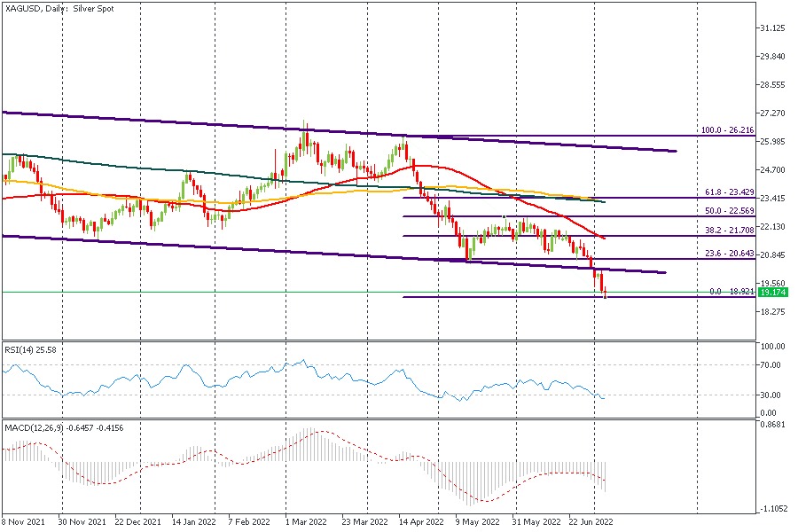Select the 70.00 level on RSI axis
Screen dimensions: 798x532
tap(771, 364)
